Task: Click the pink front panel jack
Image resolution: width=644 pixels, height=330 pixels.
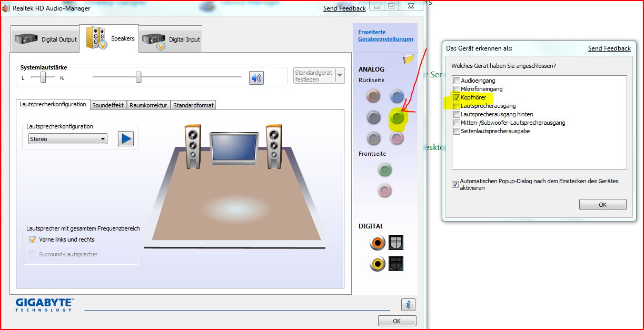Action: (385, 191)
